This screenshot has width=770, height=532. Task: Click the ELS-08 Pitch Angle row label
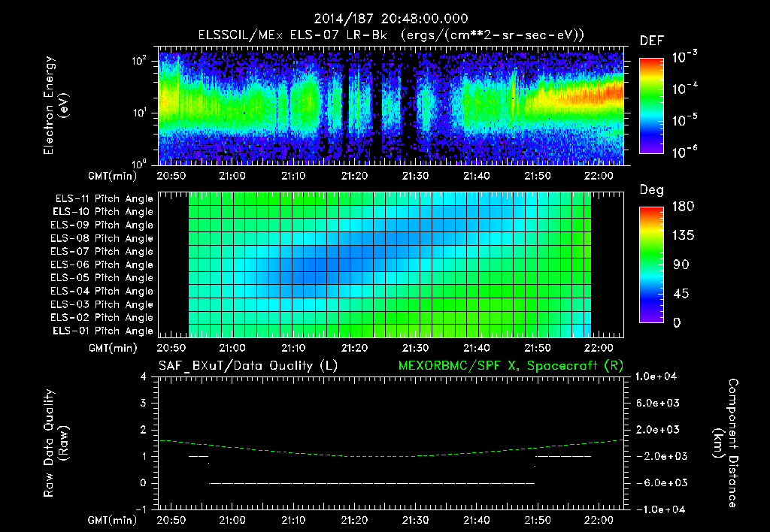point(102,238)
